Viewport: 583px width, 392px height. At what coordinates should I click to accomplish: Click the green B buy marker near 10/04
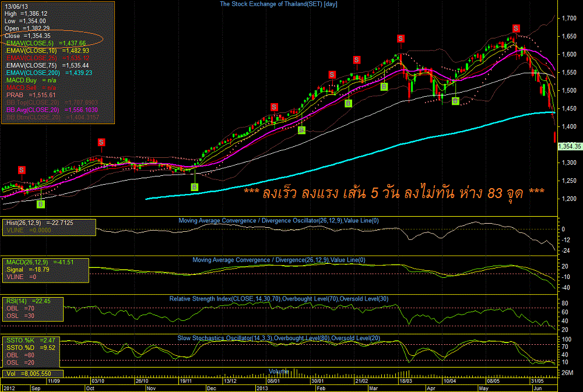click(455, 101)
